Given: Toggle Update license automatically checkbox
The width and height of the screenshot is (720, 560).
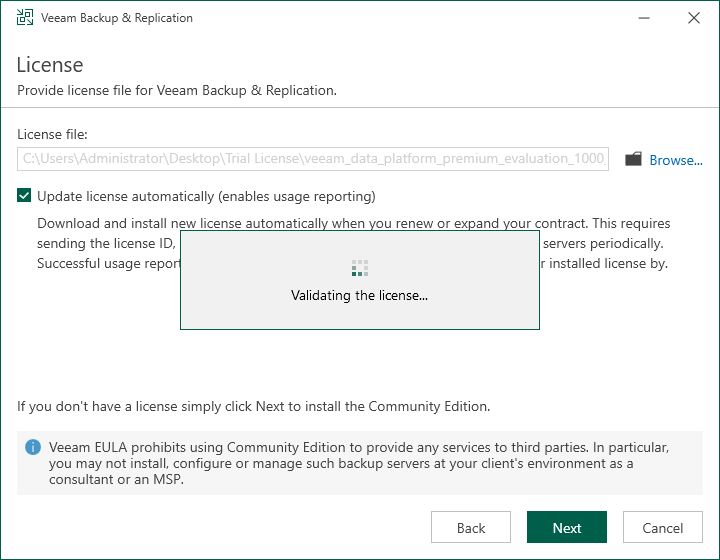Looking at the screenshot, I should [24, 196].
